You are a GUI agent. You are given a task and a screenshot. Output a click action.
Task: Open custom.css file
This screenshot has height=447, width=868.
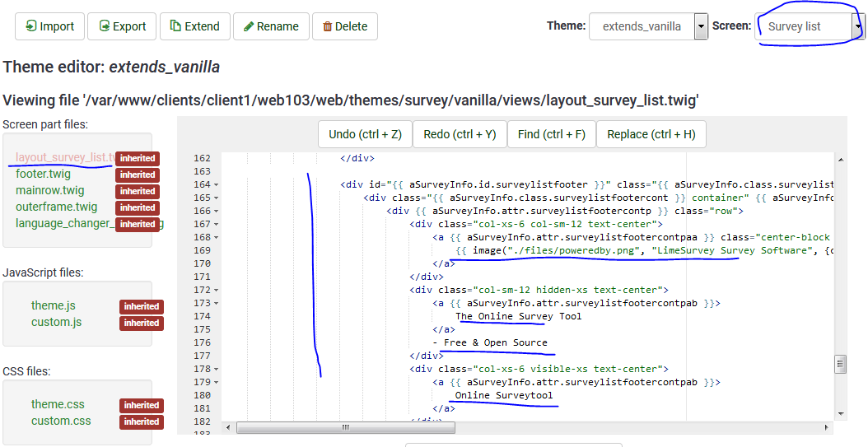[x=61, y=421]
